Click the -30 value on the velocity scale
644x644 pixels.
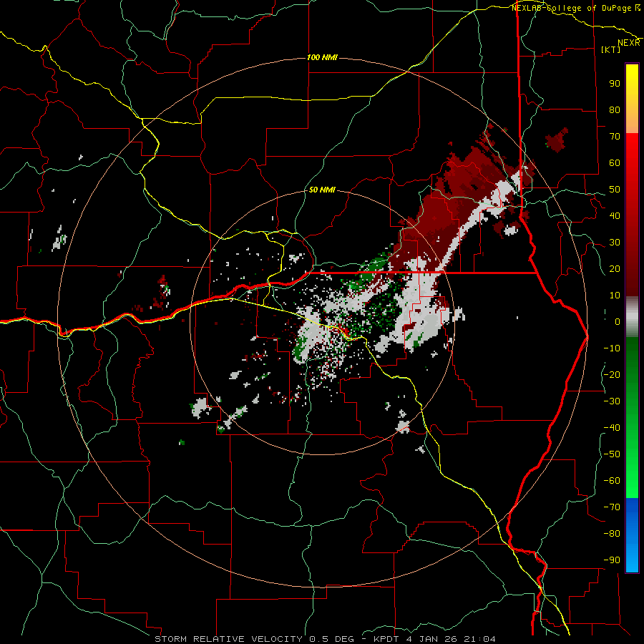coord(612,401)
